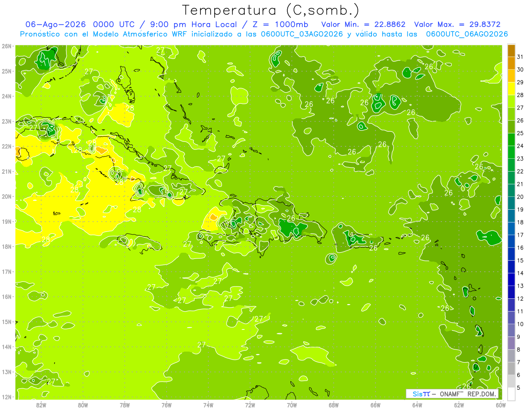
Task: Click legend value 31 on the color scale
Action: [x=520, y=57]
